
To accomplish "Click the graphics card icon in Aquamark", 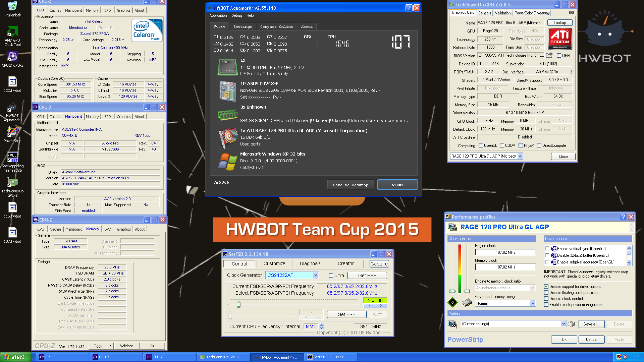I will click(227, 138).
